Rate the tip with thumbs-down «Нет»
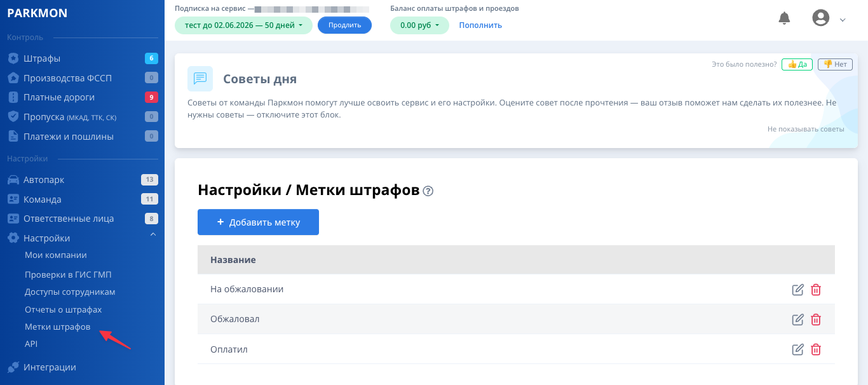868x385 pixels. pyautogui.click(x=835, y=64)
